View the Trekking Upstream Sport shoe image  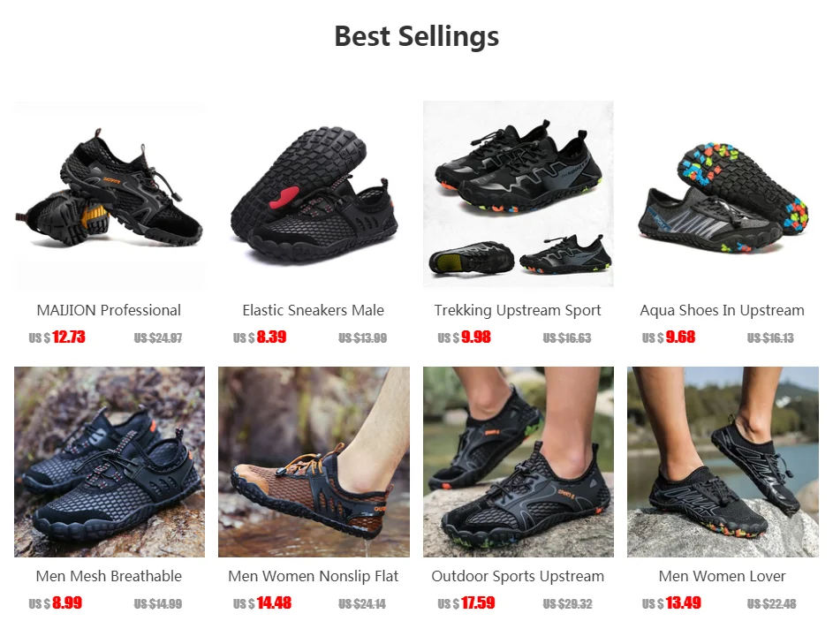[519, 194]
